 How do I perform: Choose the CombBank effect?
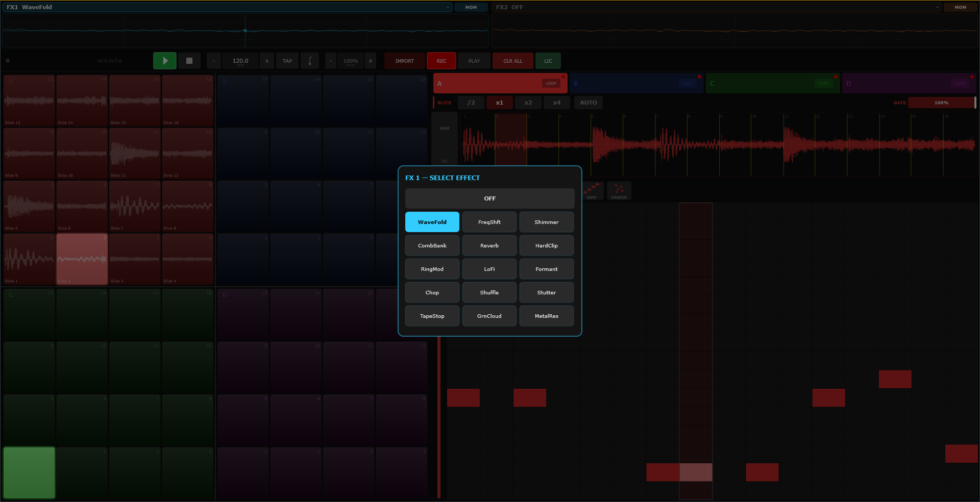pos(432,245)
